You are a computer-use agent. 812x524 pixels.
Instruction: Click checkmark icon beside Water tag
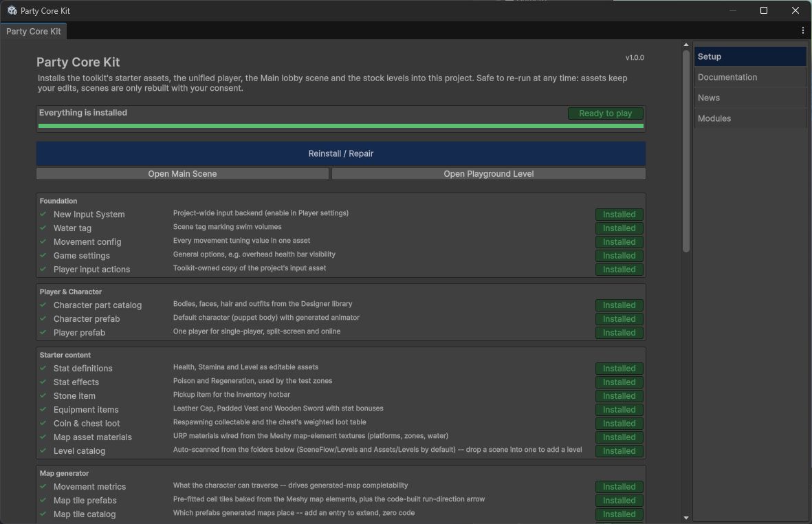(43, 228)
